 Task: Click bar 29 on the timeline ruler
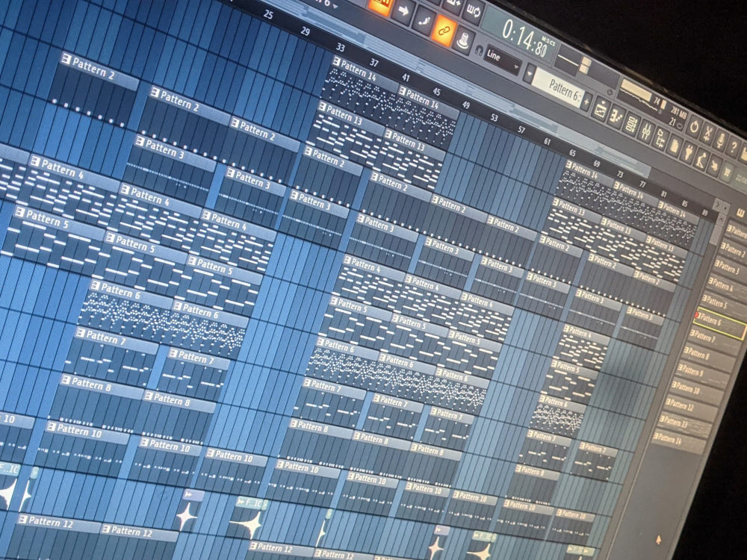306,31
